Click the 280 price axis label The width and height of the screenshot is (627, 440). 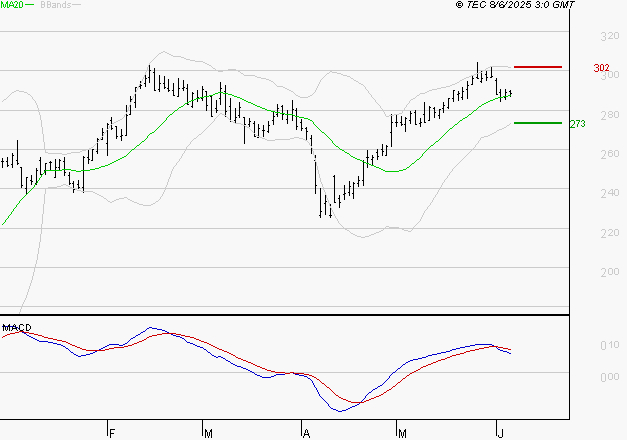[610, 115]
